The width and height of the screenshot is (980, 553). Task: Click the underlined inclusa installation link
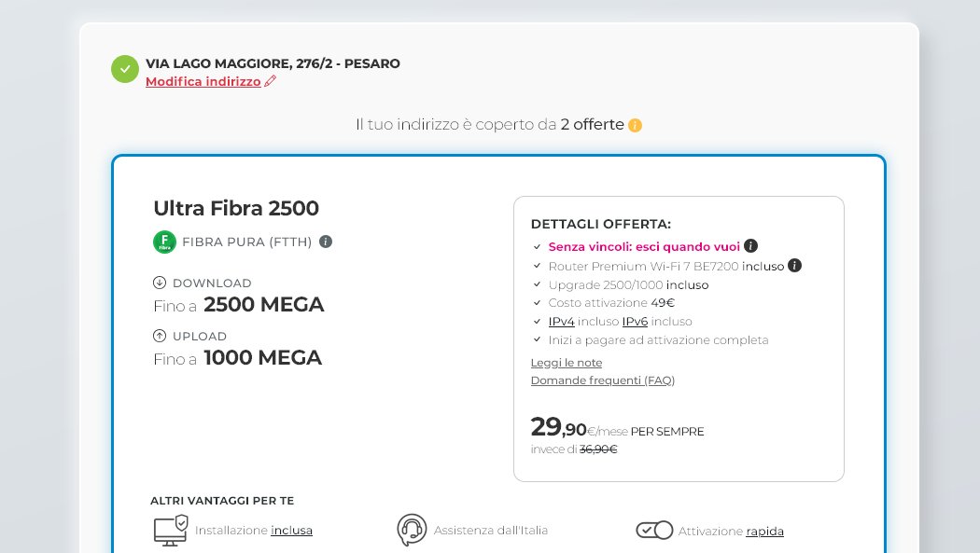[291, 531]
